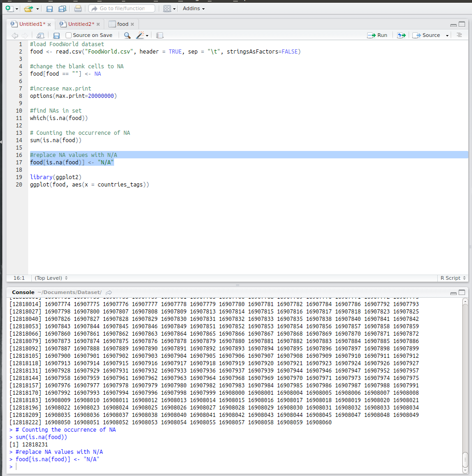The height and width of the screenshot is (476, 472).
Task: Select the Console pane title
Action: tap(23, 292)
